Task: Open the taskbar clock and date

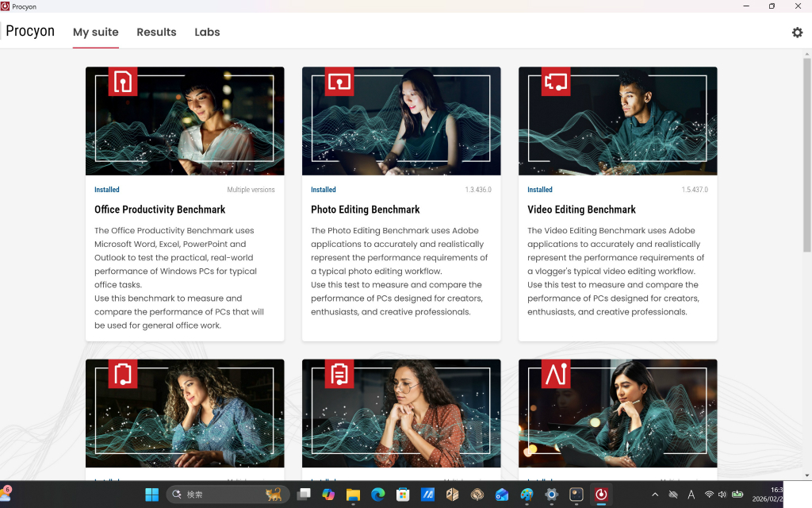Action: point(768,495)
